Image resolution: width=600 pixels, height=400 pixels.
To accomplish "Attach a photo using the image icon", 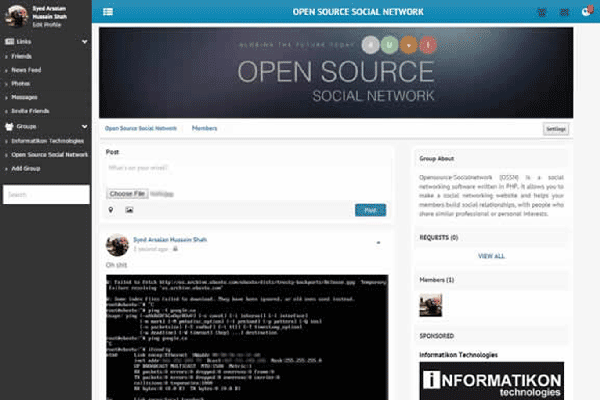I will 128,211.
